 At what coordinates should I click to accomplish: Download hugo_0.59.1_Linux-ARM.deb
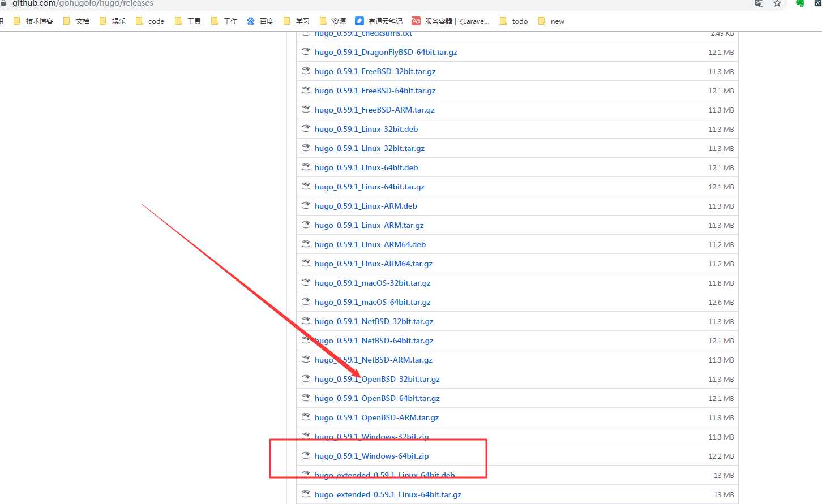click(366, 206)
